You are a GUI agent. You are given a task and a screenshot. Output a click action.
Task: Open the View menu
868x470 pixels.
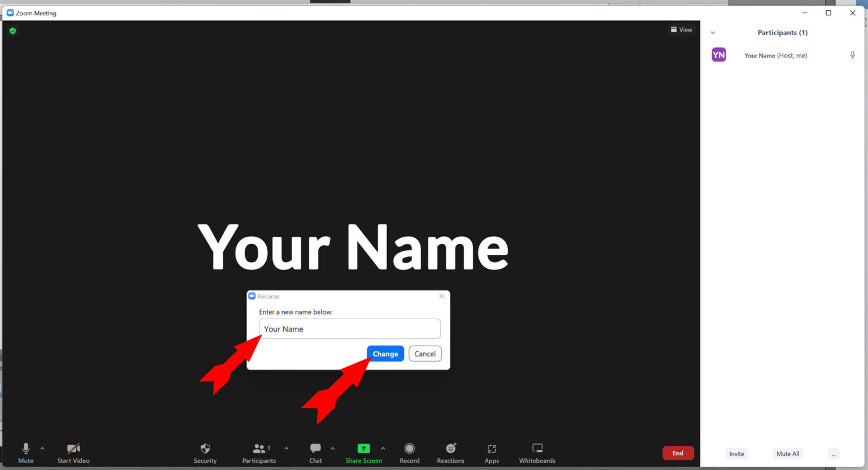pyautogui.click(x=682, y=29)
